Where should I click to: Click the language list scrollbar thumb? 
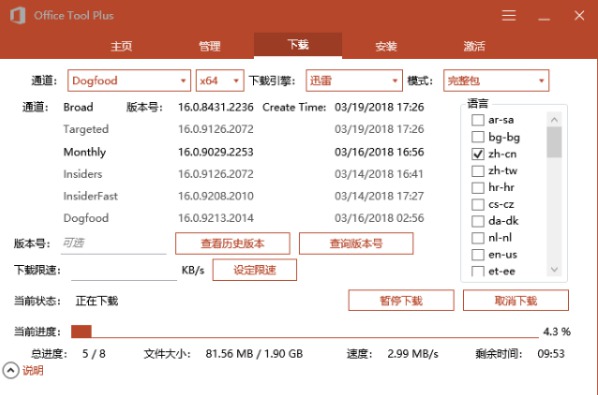click(x=554, y=142)
